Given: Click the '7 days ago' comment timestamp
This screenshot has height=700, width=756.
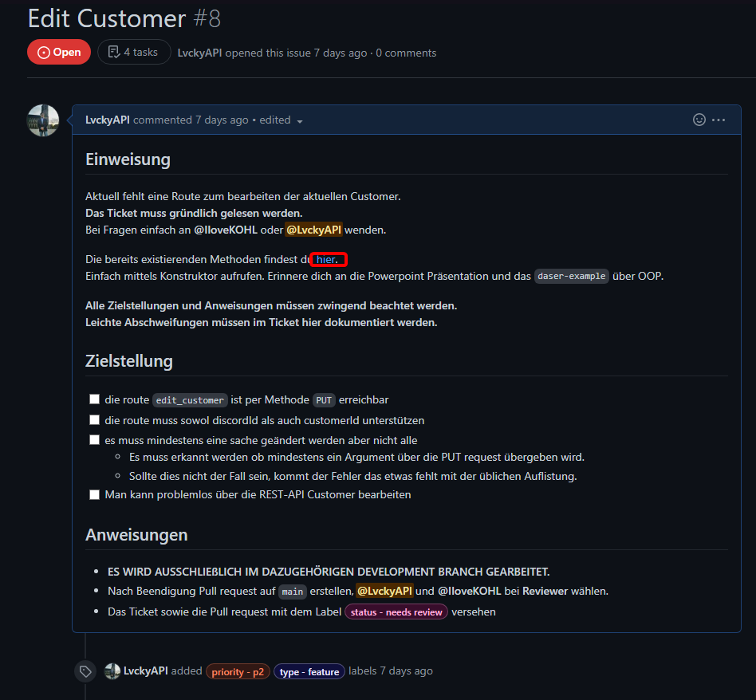Looking at the screenshot, I should point(222,120).
